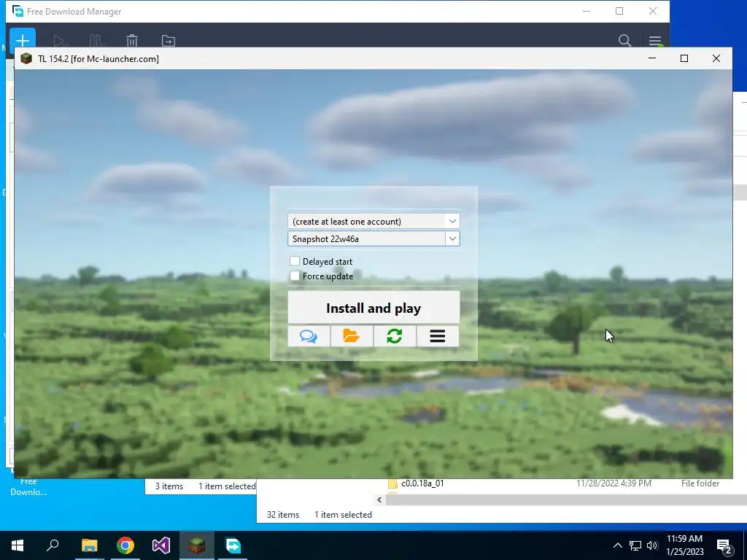
Task: Launch Google Chrome from the taskbar
Action: (125, 545)
